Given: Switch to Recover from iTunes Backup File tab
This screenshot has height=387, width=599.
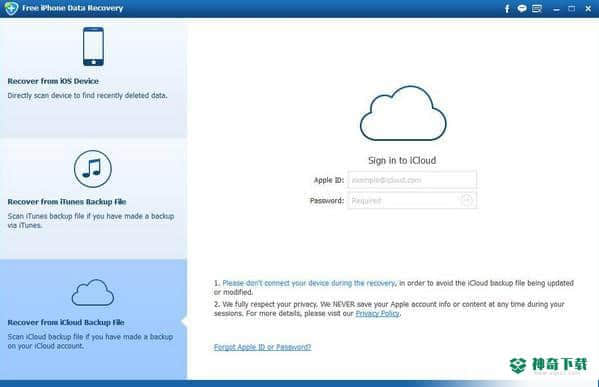Looking at the screenshot, I should point(93,199).
